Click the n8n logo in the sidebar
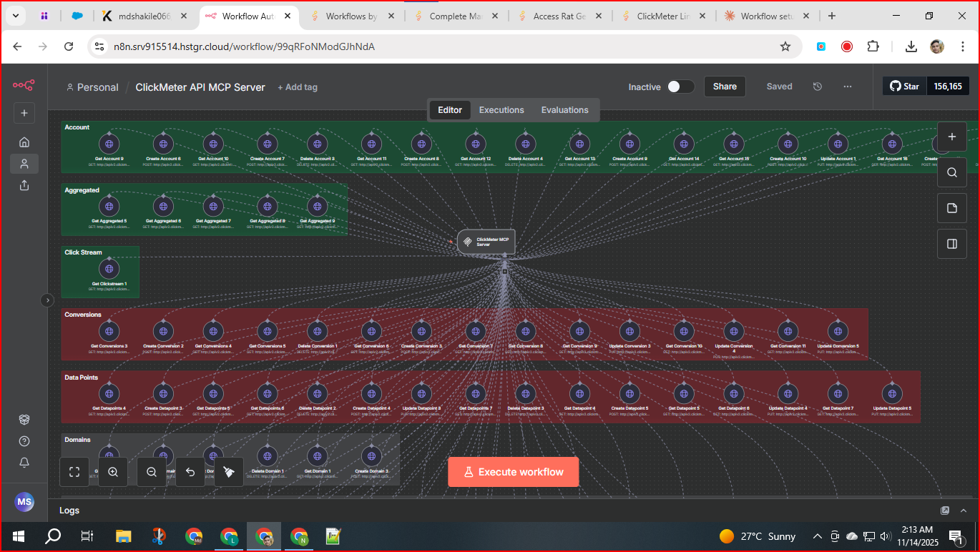The width and height of the screenshot is (980, 552). coord(24,85)
